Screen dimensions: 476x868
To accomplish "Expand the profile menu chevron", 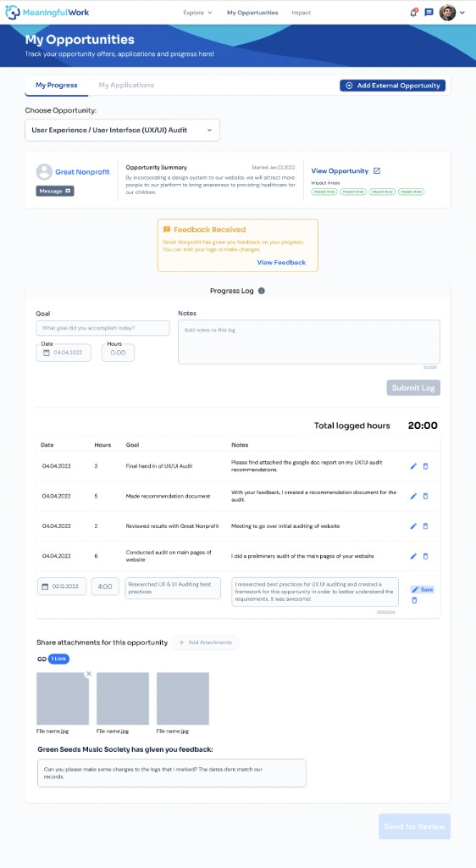I will [462, 13].
